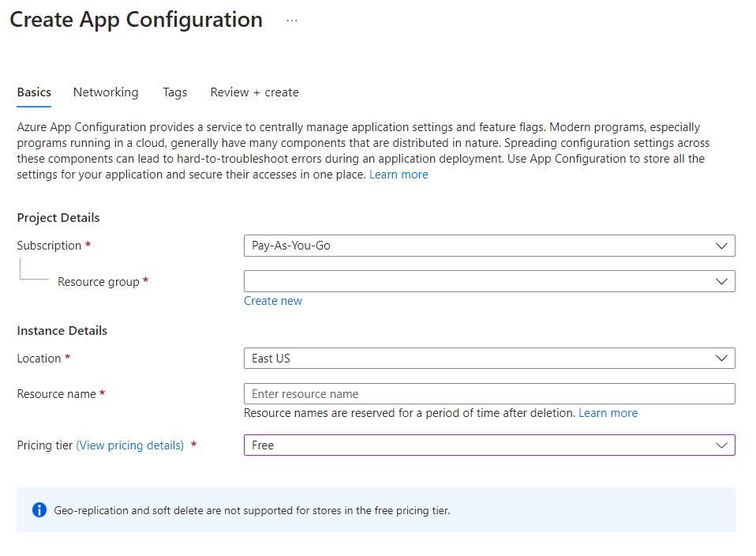The width and height of the screenshot is (756, 556).
Task: Click the Create new resource group link
Action: point(273,301)
